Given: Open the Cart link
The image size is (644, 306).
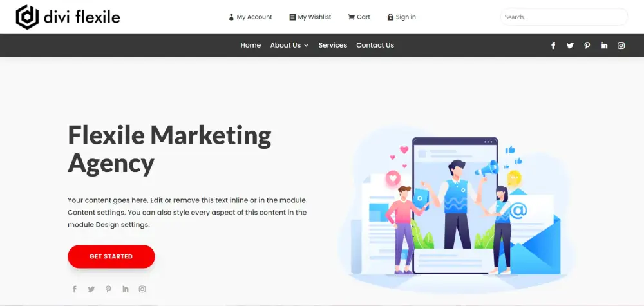Looking at the screenshot, I should click(x=359, y=17).
